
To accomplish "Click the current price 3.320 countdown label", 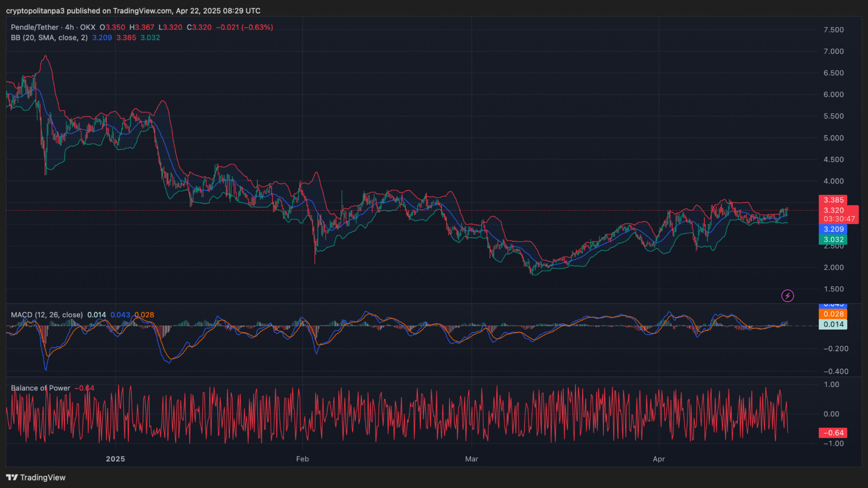I will tap(838, 215).
